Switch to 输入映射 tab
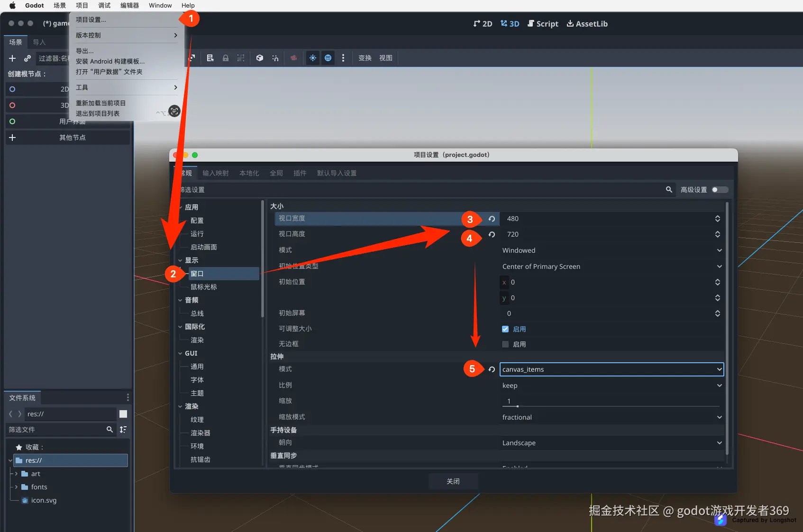Image resolution: width=803 pixels, height=532 pixels. pyautogui.click(x=216, y=173)
